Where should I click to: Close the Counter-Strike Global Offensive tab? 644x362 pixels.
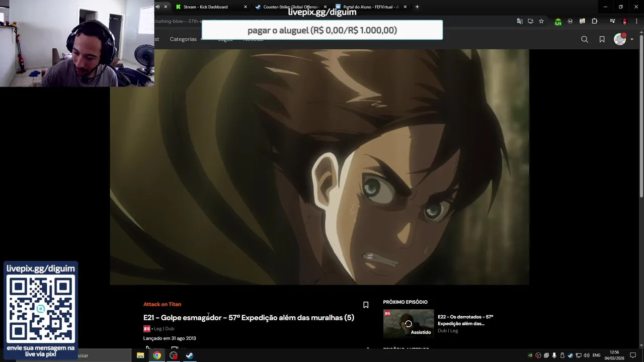(x=325, y=7)
